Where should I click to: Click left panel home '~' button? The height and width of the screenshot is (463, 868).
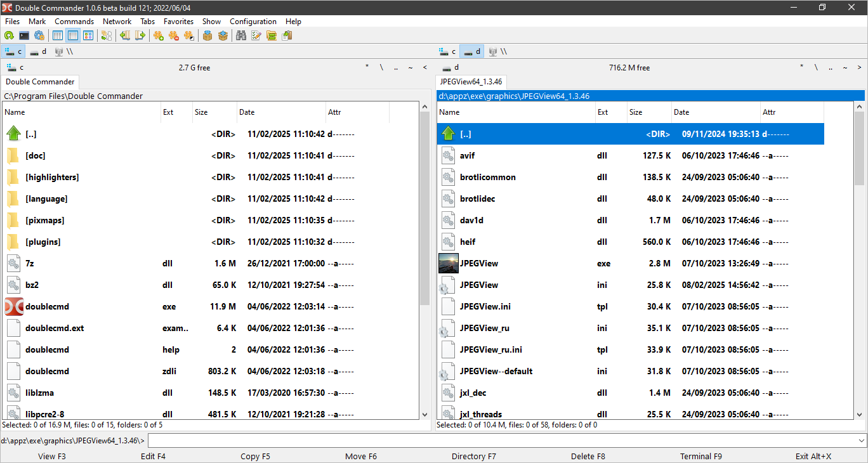[411, 67]
